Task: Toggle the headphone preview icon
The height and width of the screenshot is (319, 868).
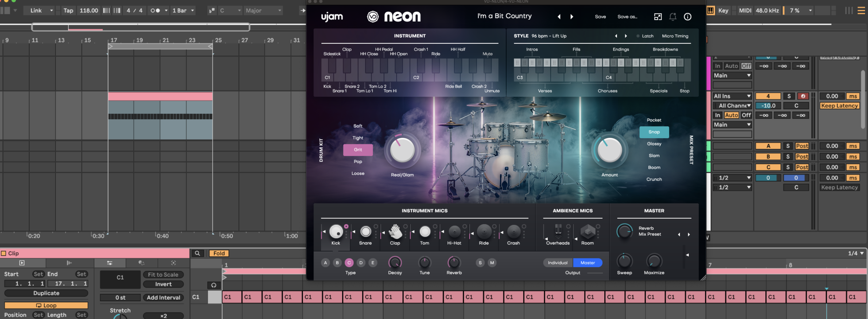Action: tap(213, 285)
